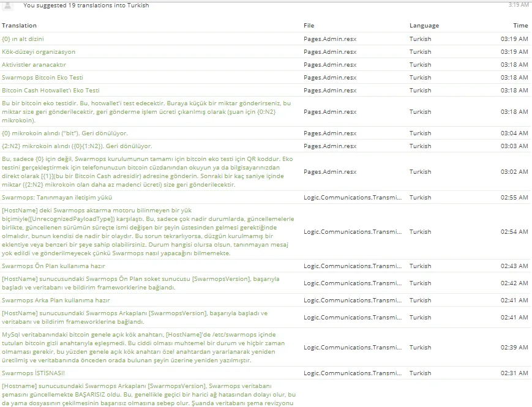Click the '3:19 AM' timestamp at top right
Viewport: 532px width, 407px height.
[x=519, y=5]
